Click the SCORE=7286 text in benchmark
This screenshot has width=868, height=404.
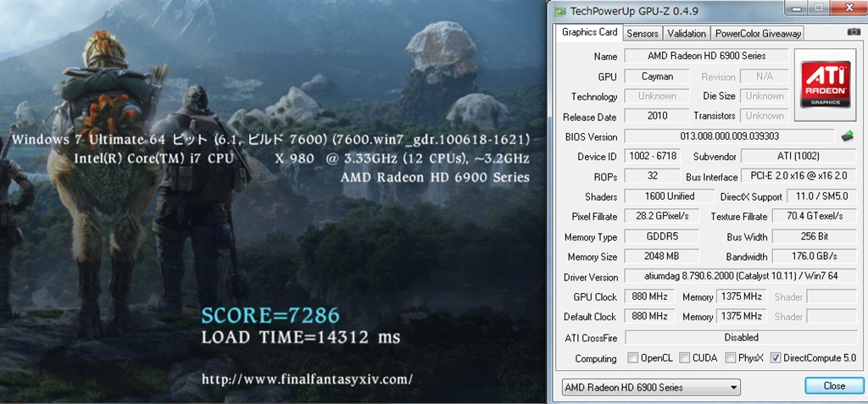(270, 315)
